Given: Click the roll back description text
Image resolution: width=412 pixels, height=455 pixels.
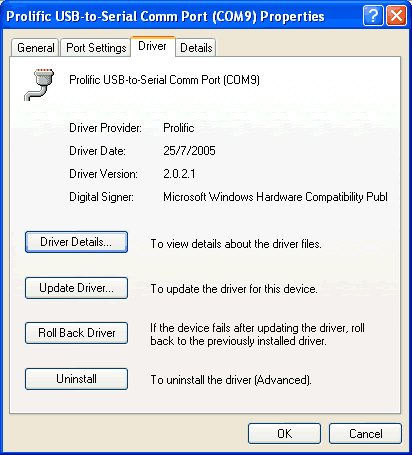Looking at the screenshot, I should 257,334.
